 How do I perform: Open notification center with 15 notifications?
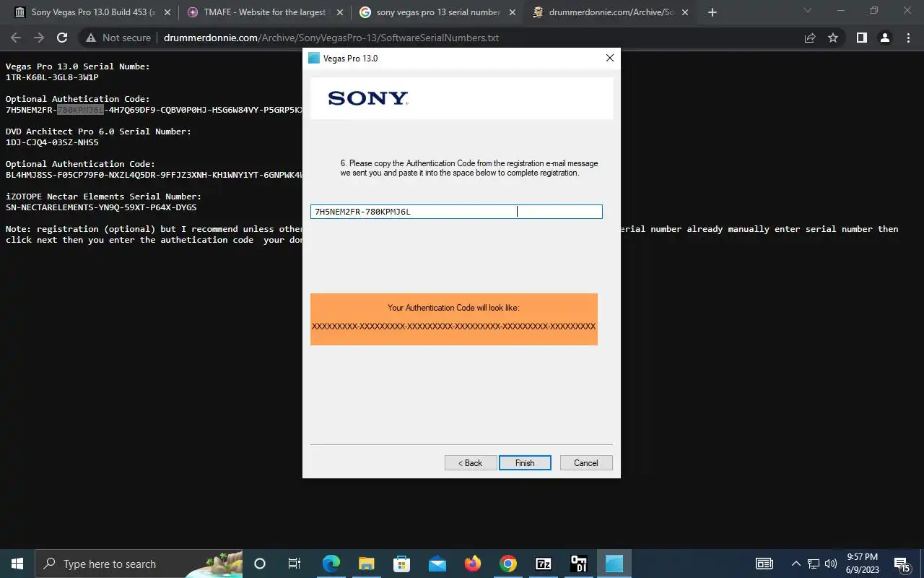click(902, 564)
